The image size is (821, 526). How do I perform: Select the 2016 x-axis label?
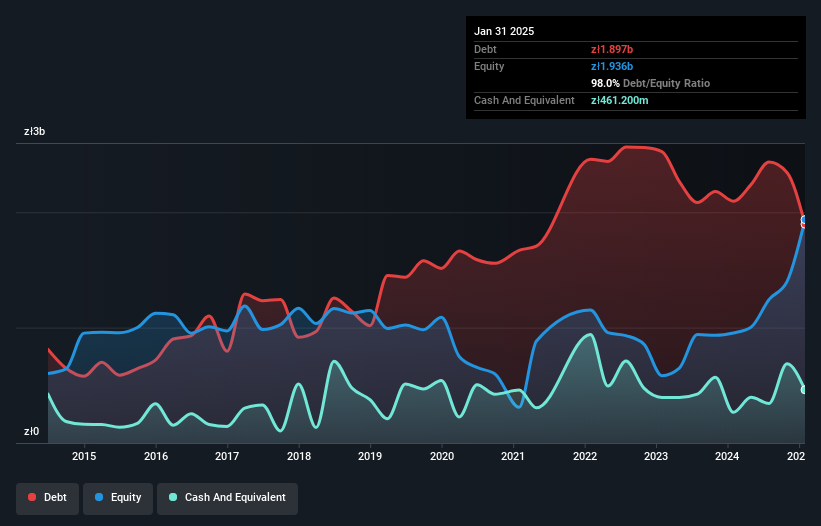pyautogui.click(x=156, y=456)
